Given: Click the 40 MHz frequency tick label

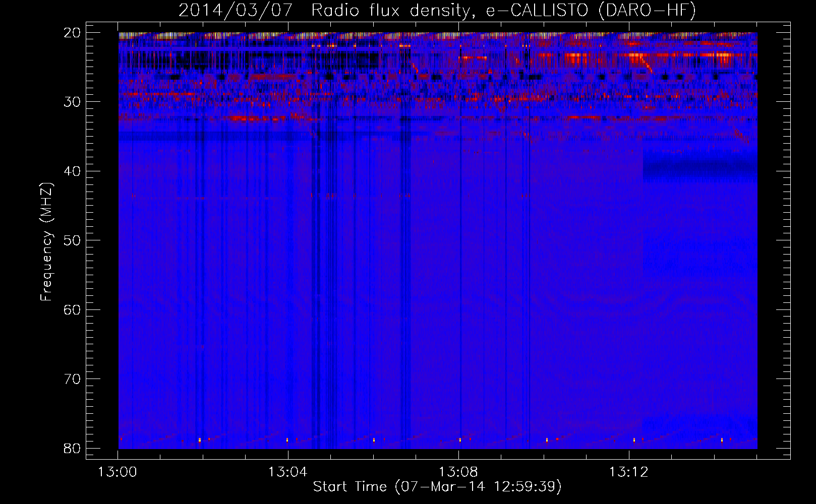Looking at the screenshot, I should point(73,171).
